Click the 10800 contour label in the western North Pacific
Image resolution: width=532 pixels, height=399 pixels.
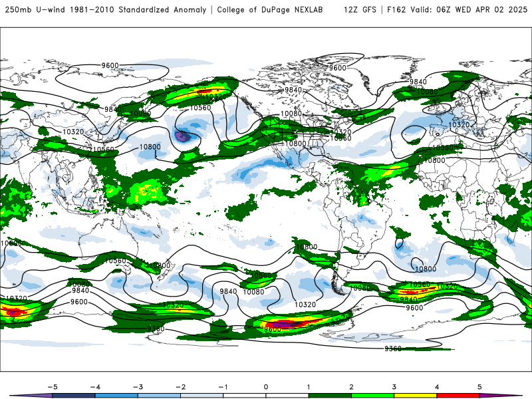click(x=150, y=146)
